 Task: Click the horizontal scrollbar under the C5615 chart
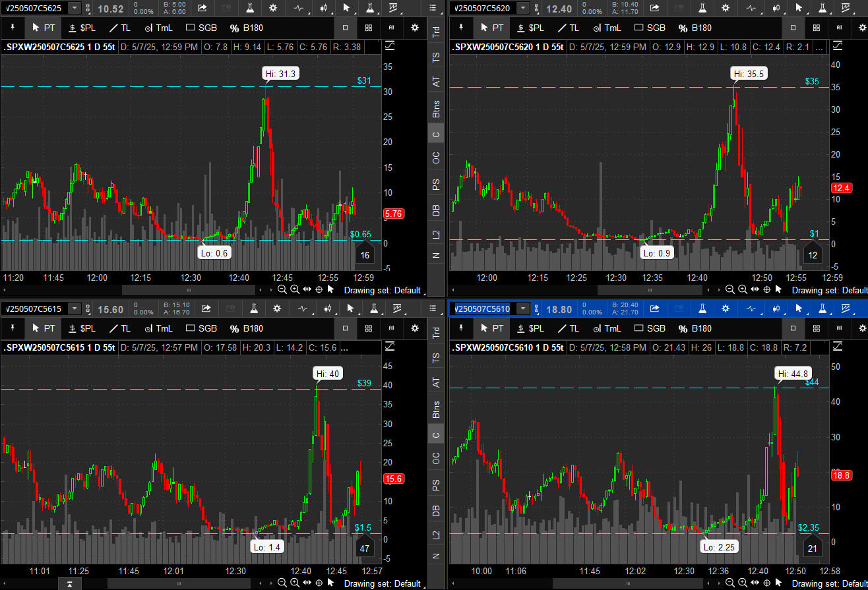click(178, 583)
